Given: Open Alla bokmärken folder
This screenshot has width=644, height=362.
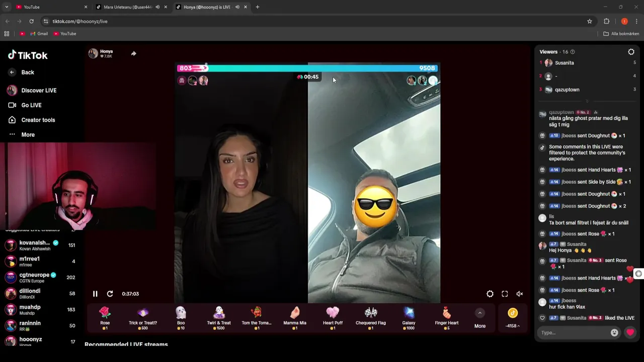Looking at the screenshot, I should tap(621, 34).
